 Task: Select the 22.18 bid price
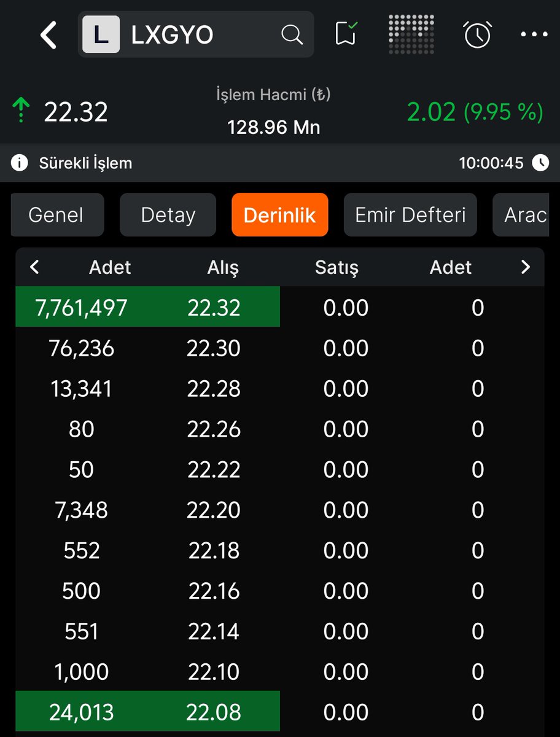(214, 551)
